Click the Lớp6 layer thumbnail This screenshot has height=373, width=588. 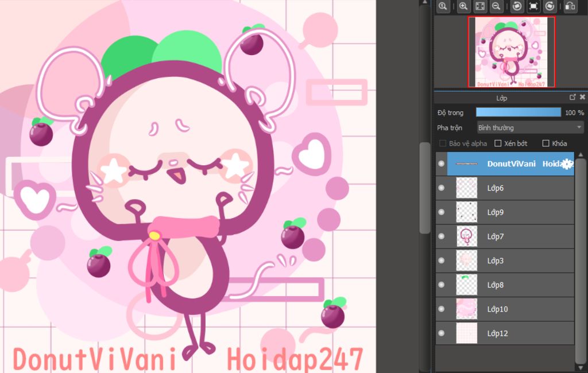[466, 188]
